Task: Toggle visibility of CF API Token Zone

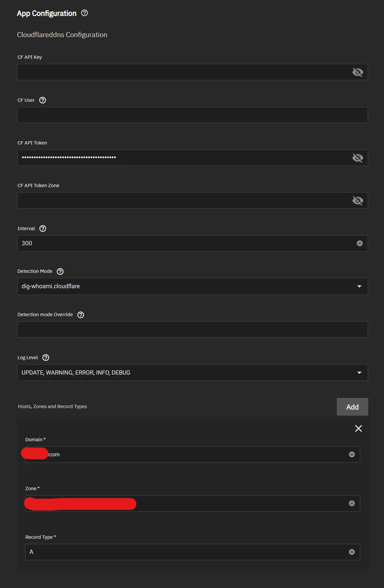Action: click(357, 200)
